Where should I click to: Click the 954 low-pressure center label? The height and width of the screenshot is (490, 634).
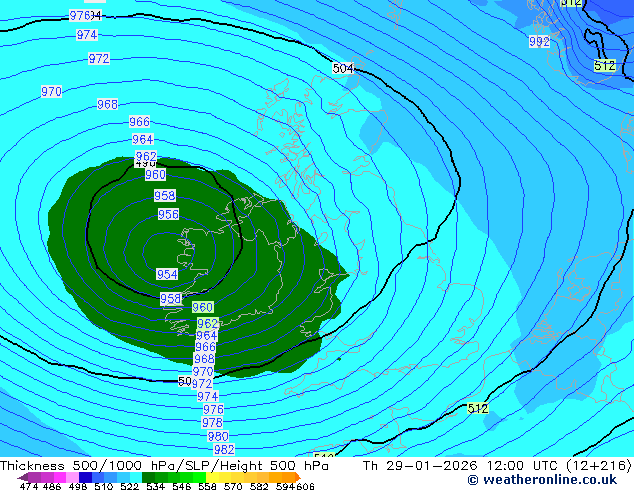tap(167, 275)
